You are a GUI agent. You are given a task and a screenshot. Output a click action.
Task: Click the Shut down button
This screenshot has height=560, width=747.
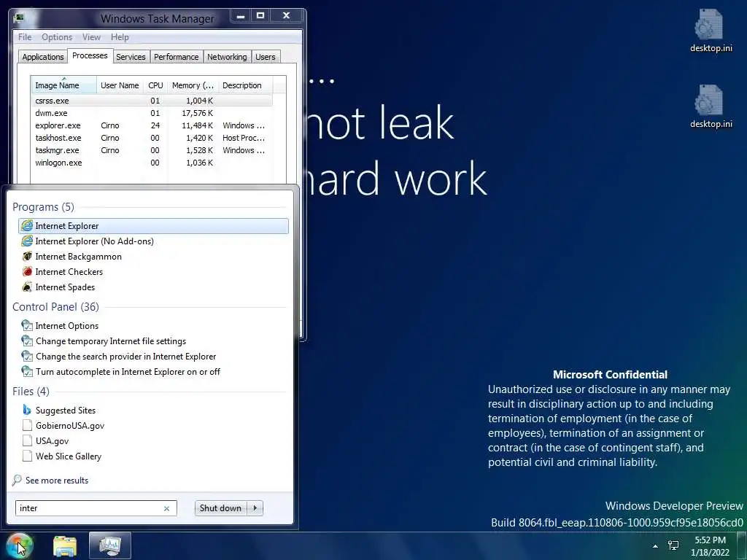coord(220,508)
